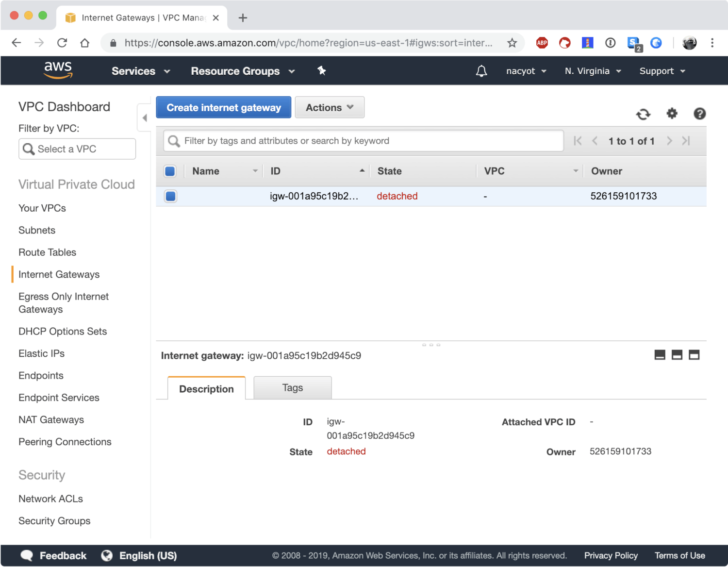728x567 pixels.
Task: Reload the browser page
Action: [62, 43]
